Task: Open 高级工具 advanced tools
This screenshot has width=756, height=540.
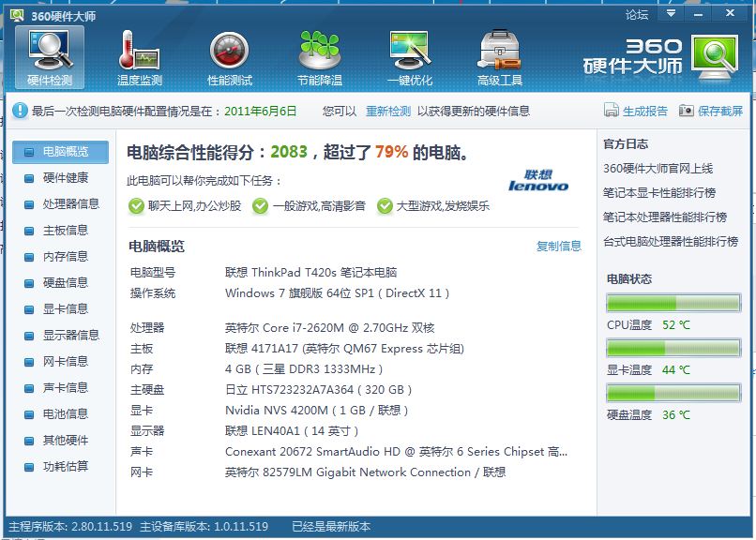Action: 500,57
